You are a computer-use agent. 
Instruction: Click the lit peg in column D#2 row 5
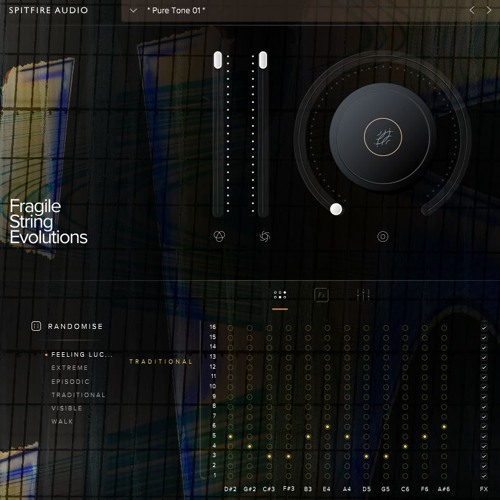pos(230,436)
